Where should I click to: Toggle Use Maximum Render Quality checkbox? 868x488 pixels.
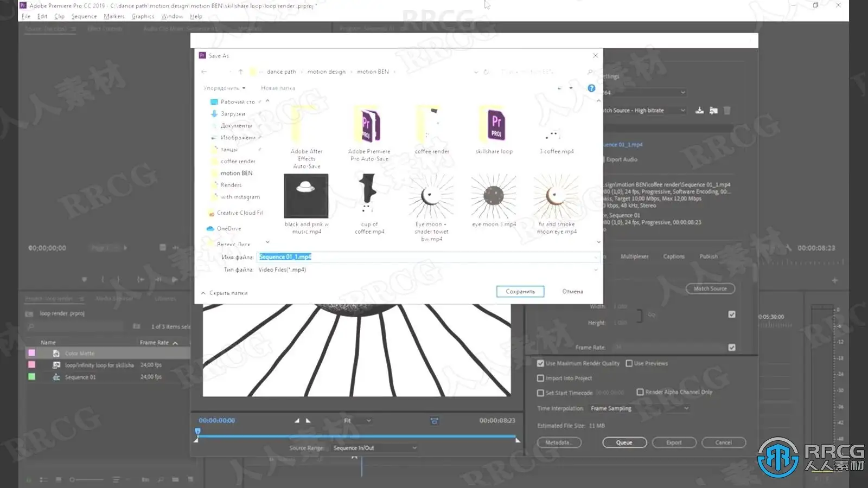point(540,363)
